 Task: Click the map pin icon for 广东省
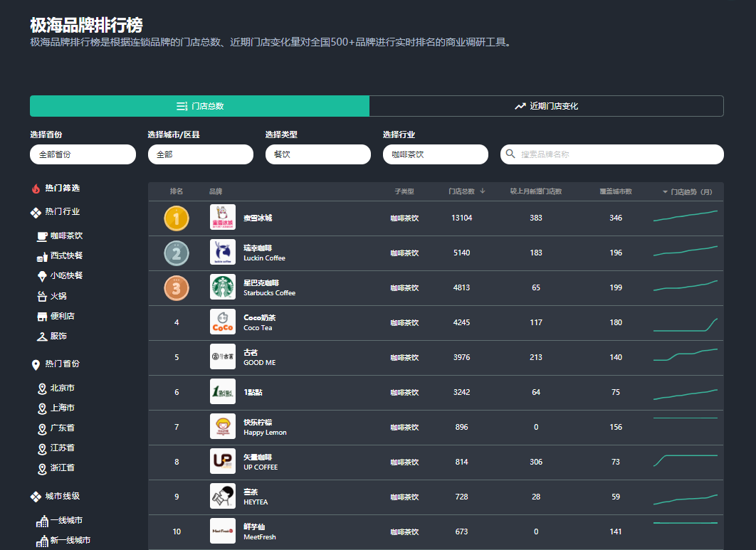point(43,428)
